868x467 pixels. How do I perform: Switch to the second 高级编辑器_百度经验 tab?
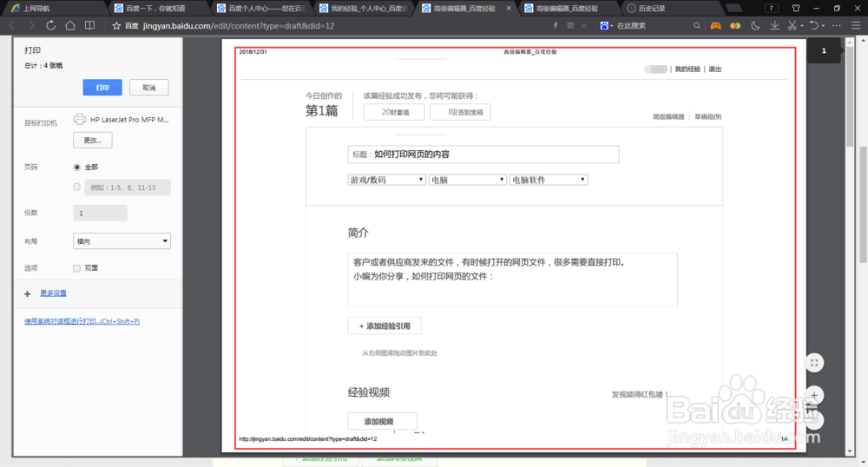[x=568, y=9]
